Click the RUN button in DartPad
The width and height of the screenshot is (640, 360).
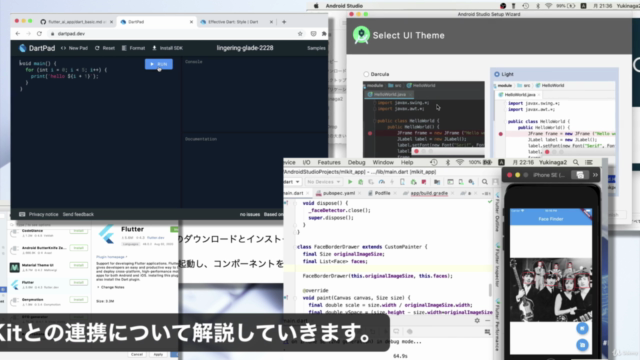(x=159, y=64)
